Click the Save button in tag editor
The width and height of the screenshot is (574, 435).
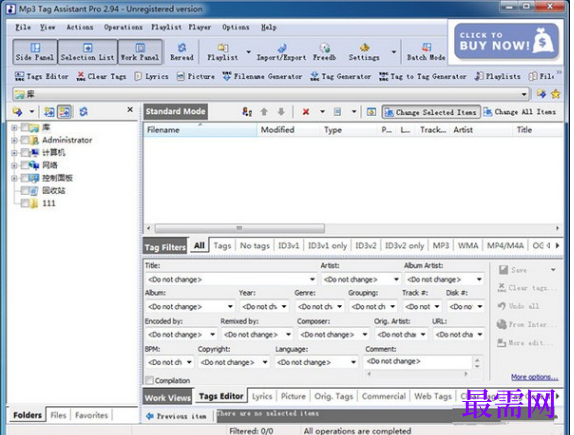tap(513, 270)
